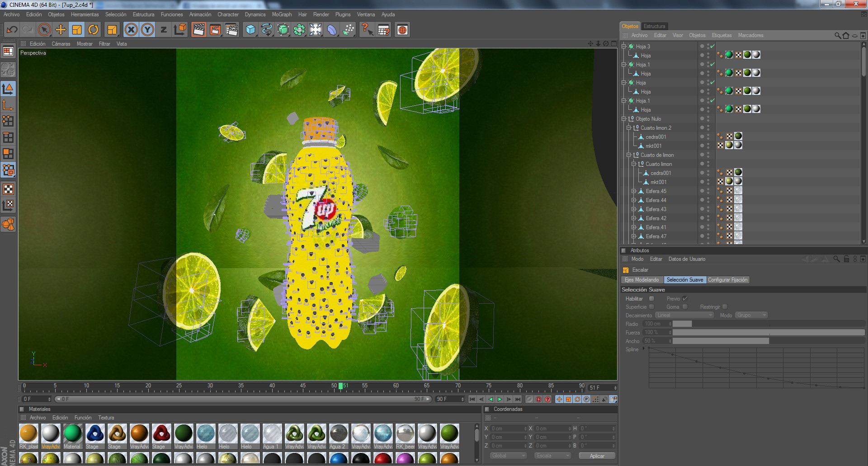
Task: Open Decaimiento Lineal dropdown
Action: [684, 315]
